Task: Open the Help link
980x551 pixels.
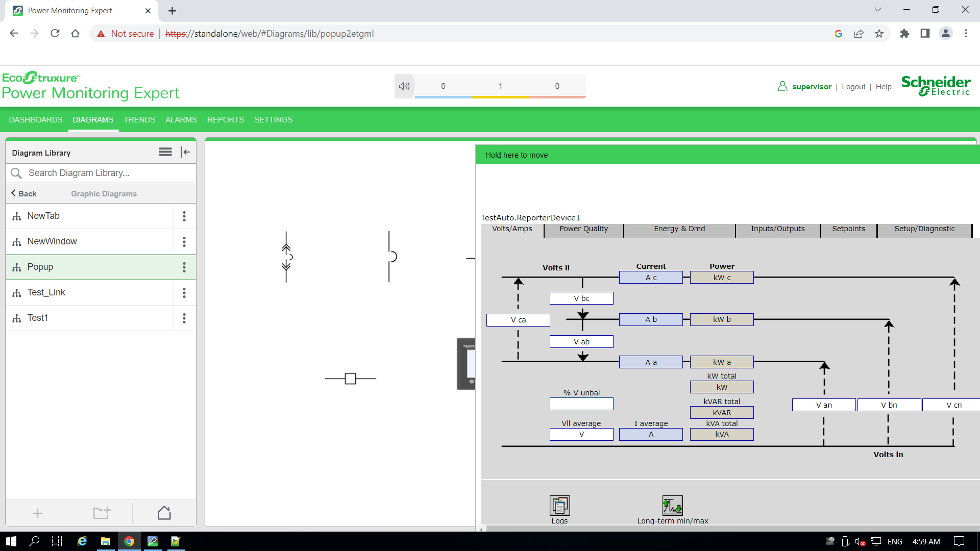Action: click(884, 87)
